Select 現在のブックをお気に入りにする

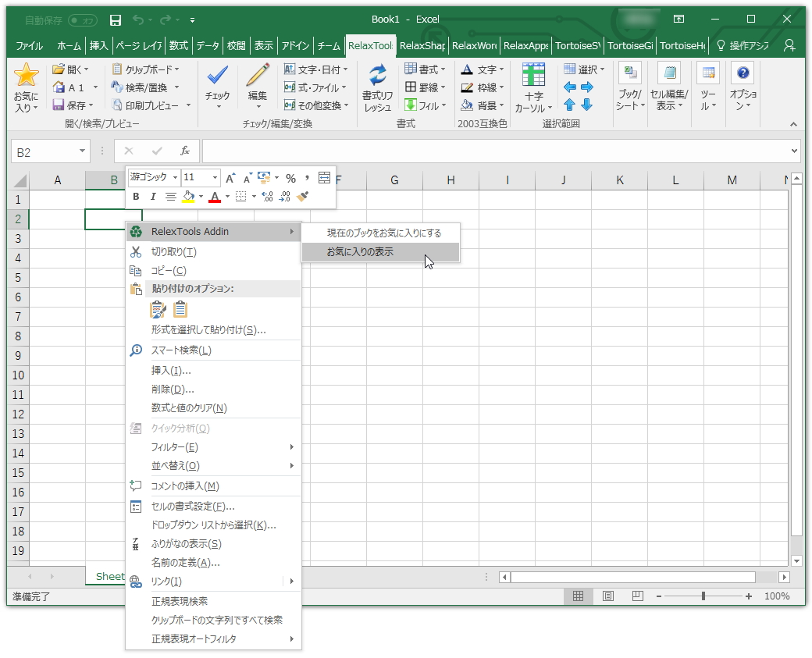[381, 233]
